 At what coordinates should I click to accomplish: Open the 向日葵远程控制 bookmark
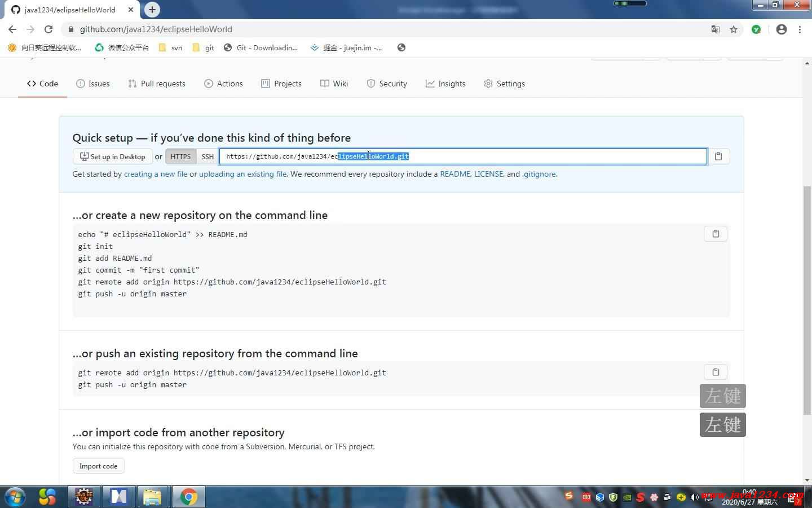(x=45, y=47)
